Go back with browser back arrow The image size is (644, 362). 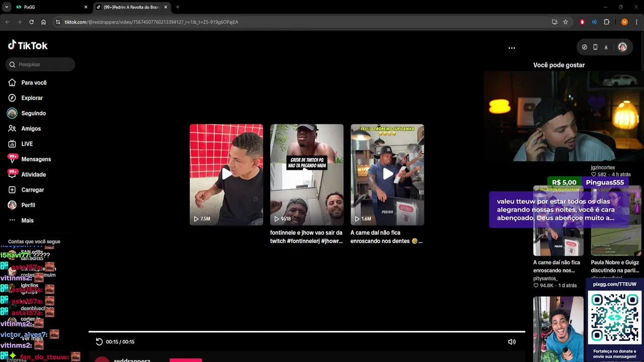coord(7,22)
